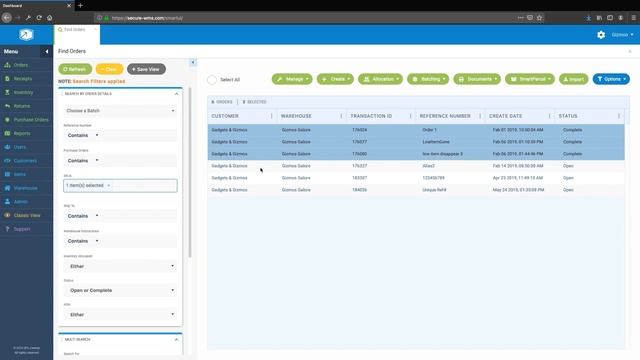This screenshot has height=360, width=640.
Task: Click the SKUs field showing 1 item(s) selected
Action: coord(120,186)
